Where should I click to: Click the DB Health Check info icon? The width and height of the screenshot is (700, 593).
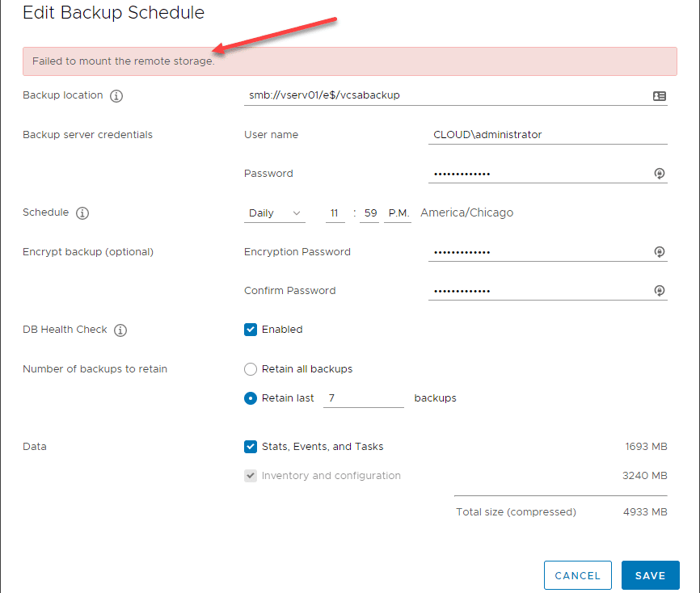(120, 330)
